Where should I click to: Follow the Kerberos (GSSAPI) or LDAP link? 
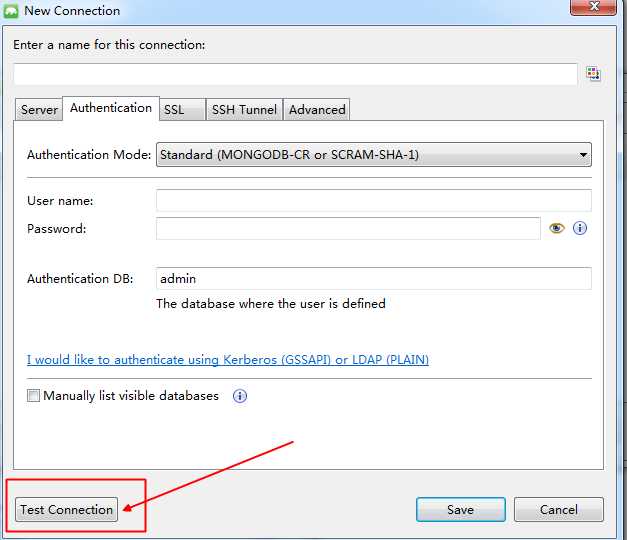228,360
